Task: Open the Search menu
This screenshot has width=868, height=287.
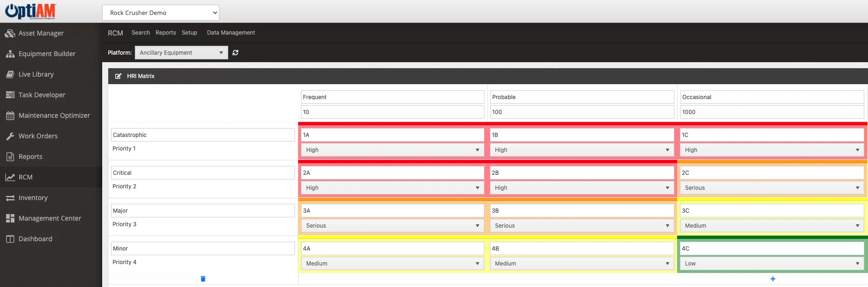Action: (140, 33)
